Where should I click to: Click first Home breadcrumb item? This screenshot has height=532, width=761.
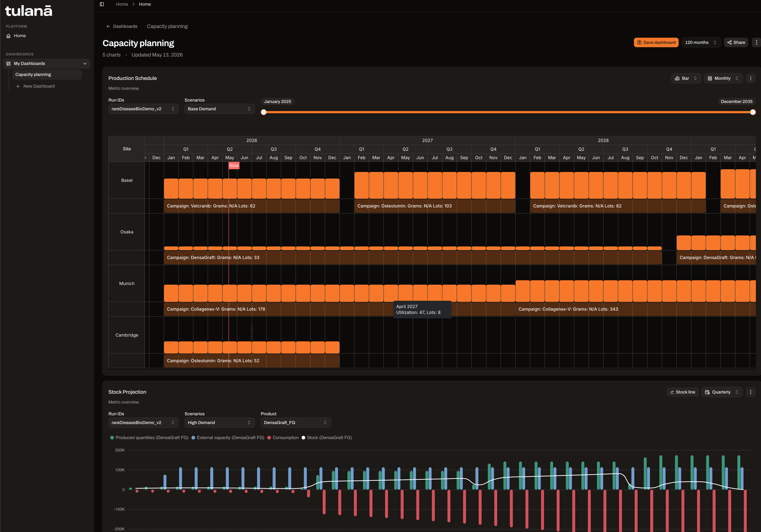tap(122, 4)
